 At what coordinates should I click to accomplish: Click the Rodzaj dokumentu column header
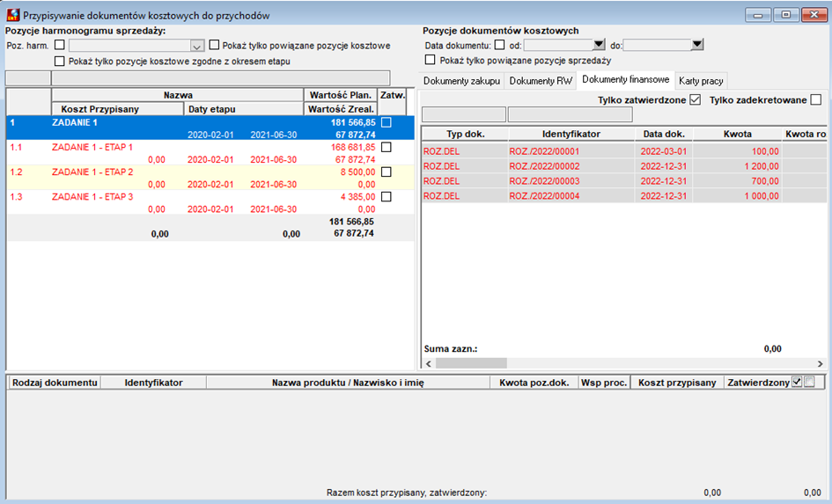[55, 383]
